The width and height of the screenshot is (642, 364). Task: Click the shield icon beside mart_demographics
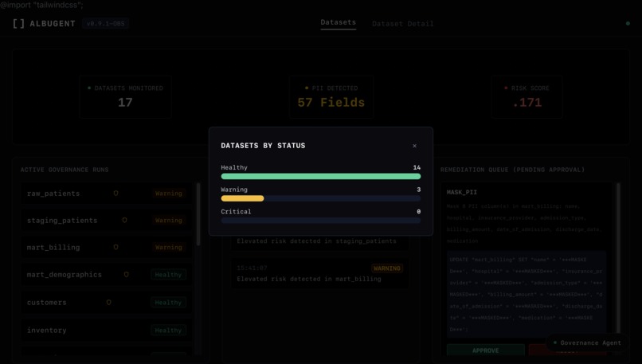126,275
